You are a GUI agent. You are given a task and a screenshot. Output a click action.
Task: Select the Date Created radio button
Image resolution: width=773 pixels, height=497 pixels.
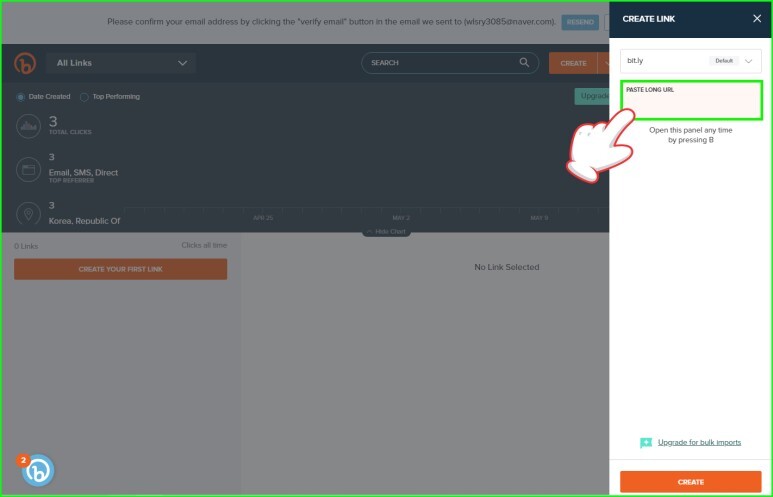pos(21,97)
